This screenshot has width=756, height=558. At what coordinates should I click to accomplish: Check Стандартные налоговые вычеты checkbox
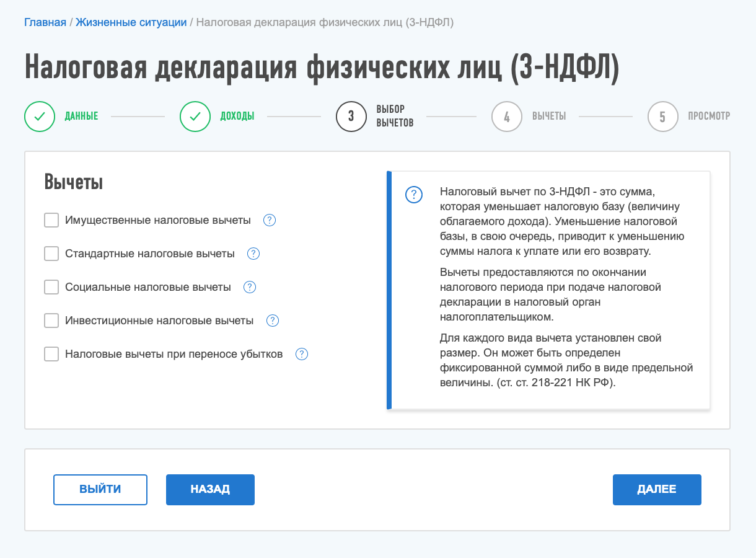click(51, 254)
